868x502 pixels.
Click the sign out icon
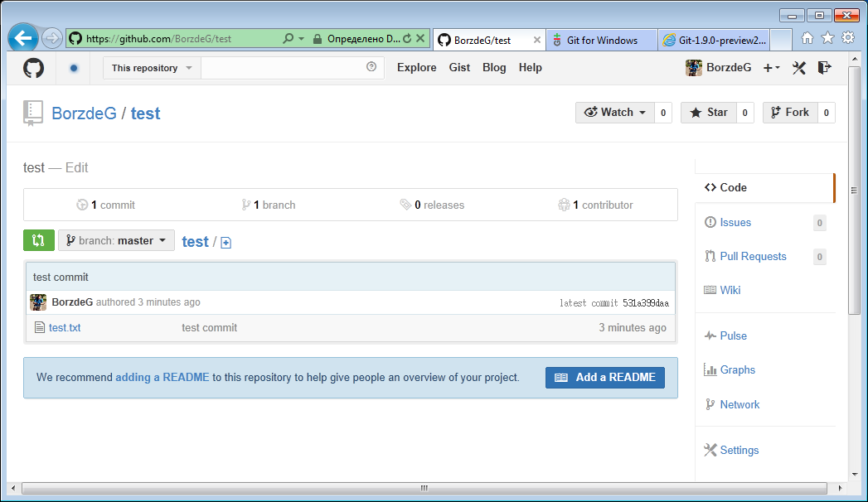coord(825,67)
